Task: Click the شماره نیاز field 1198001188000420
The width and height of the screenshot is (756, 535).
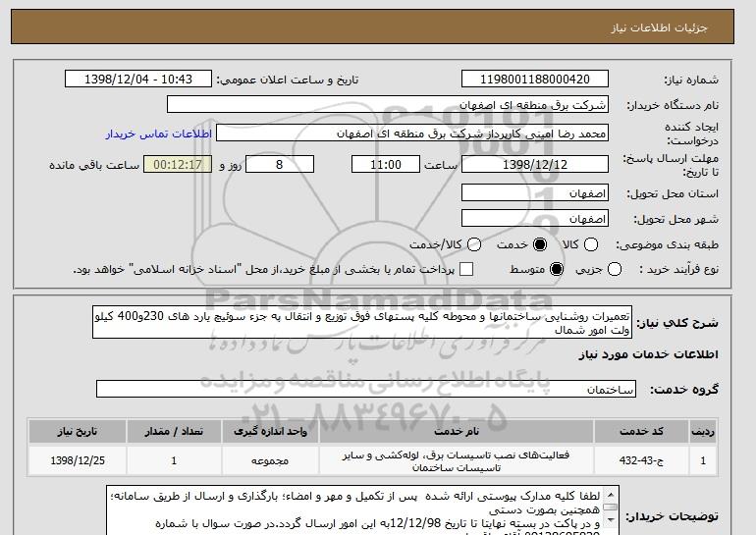Action: (535, 80)
